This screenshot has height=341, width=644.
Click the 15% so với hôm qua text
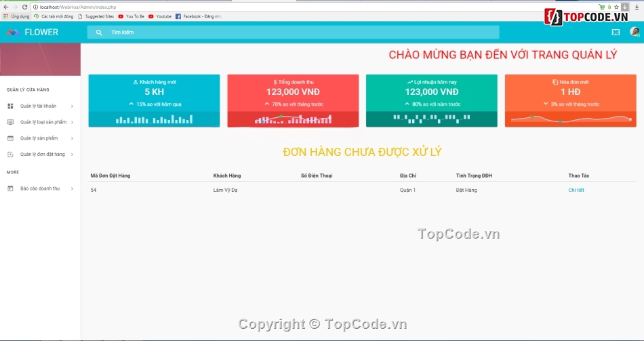click(x=159, y=104)
